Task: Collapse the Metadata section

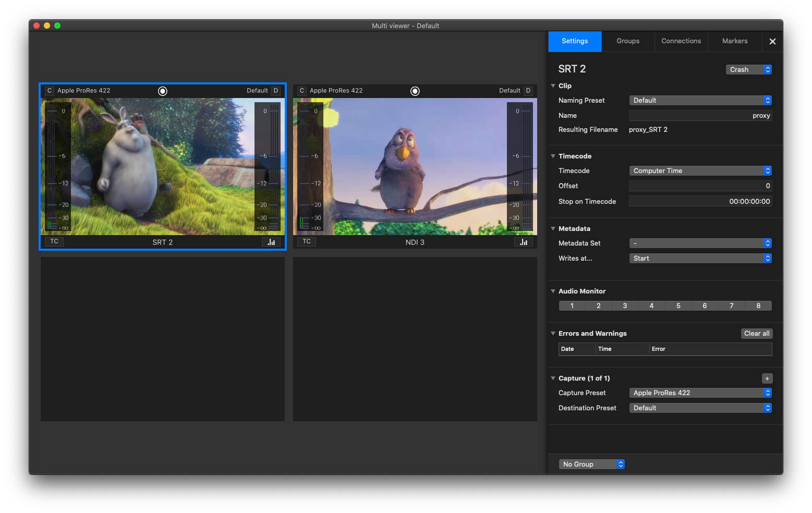Action: pyautogui.click(x=553, y=229)
